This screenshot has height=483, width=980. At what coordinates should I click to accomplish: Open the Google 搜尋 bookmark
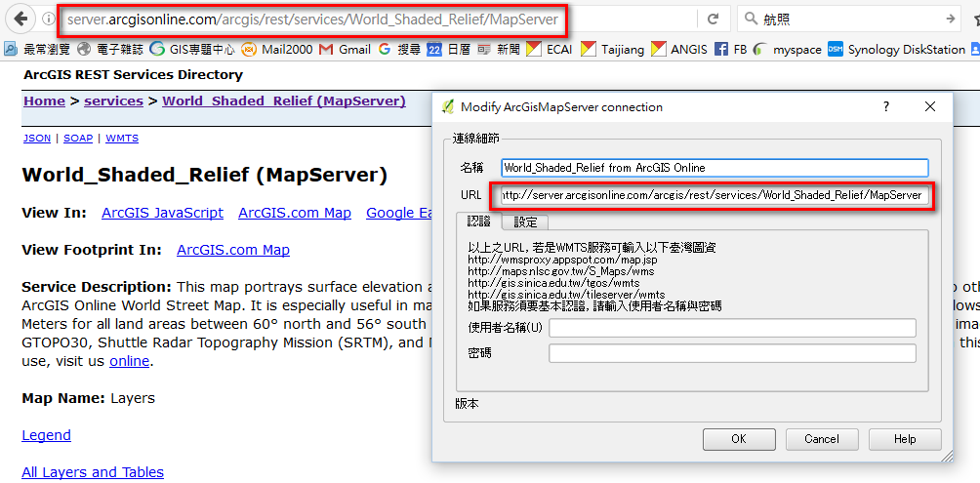point(399,49)
